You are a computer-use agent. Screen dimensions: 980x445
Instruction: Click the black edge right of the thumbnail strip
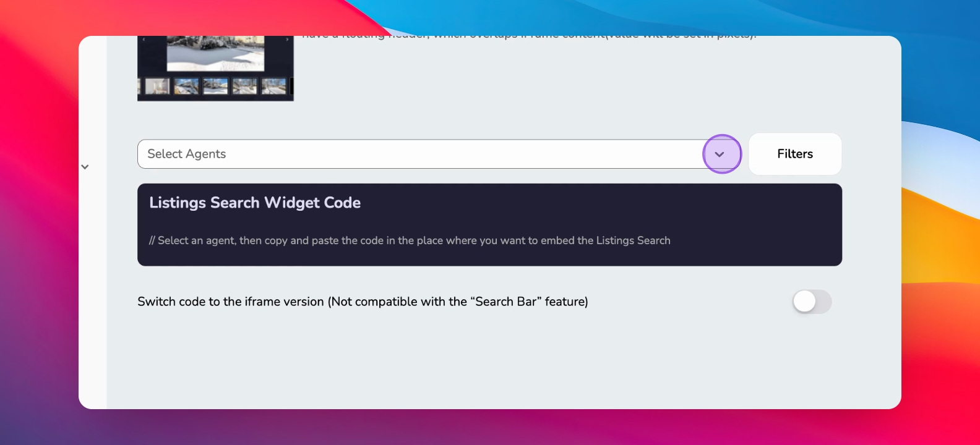tap(291, 87)
